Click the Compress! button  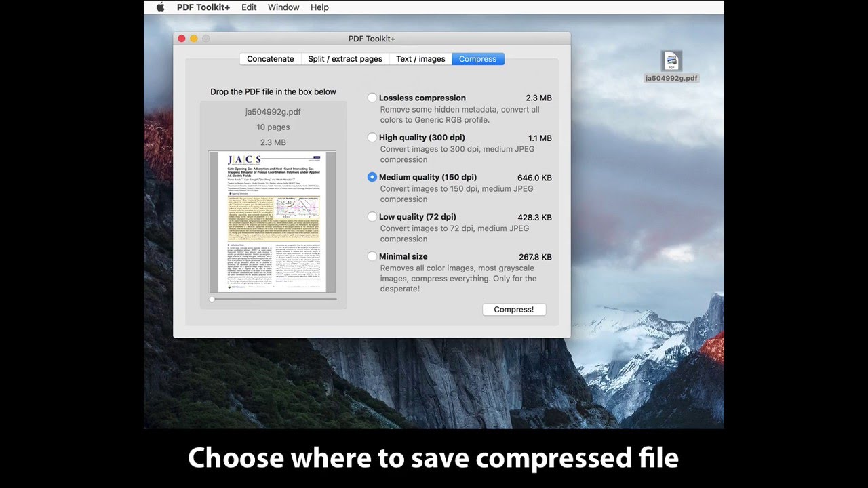(x=514, y=310)
